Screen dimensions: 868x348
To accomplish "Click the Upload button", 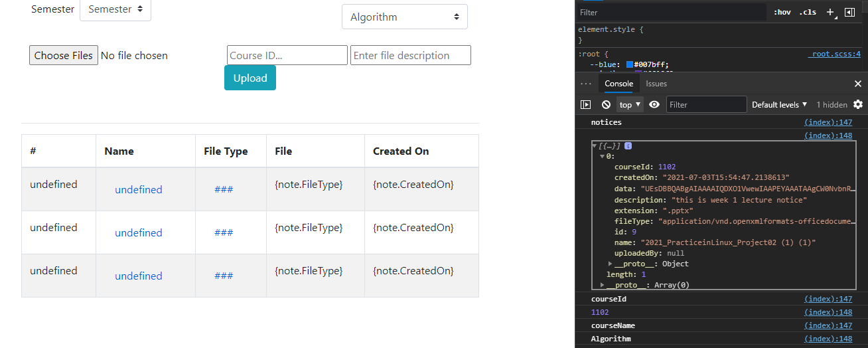I will click(250, 78).
